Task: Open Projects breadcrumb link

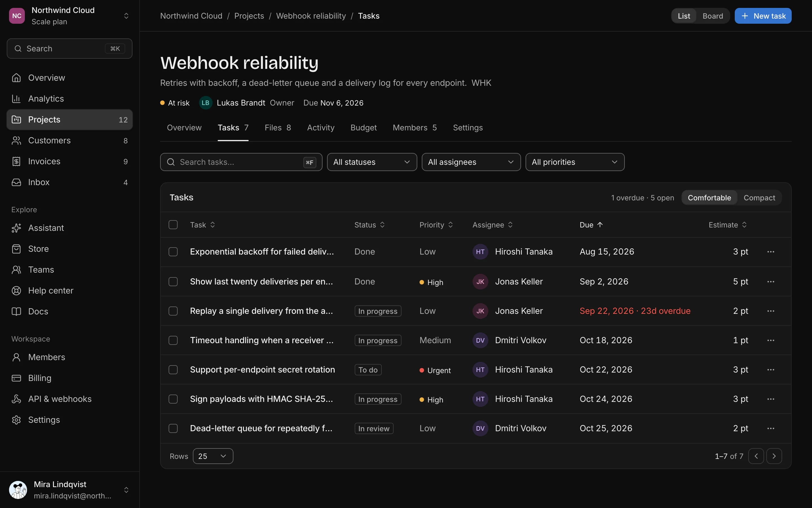Action: coord(249,16)
